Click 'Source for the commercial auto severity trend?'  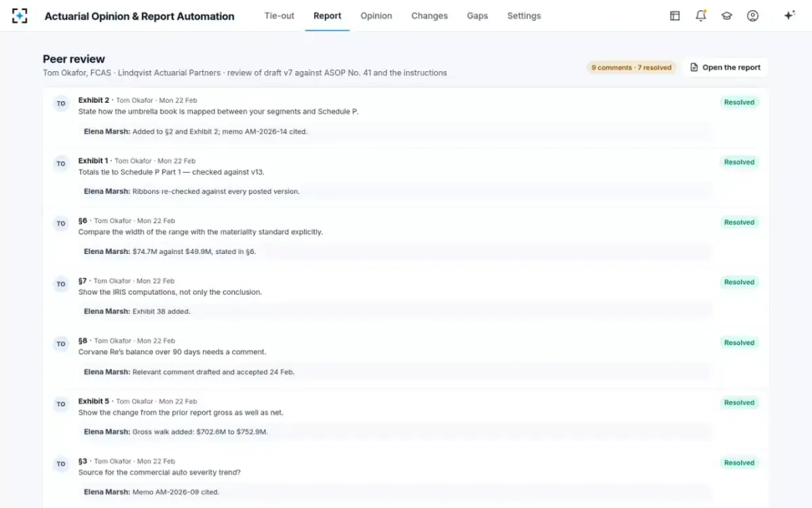click(x=159, y=472)
